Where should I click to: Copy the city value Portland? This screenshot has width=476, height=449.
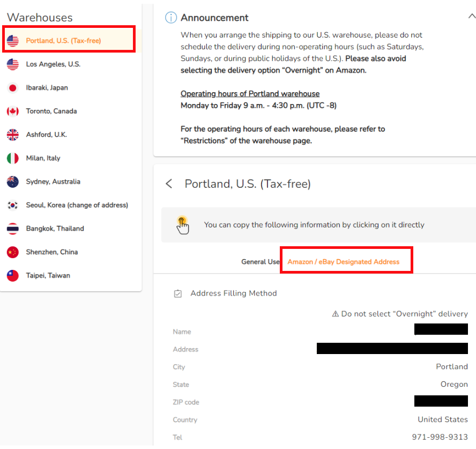tap(451, 367)
